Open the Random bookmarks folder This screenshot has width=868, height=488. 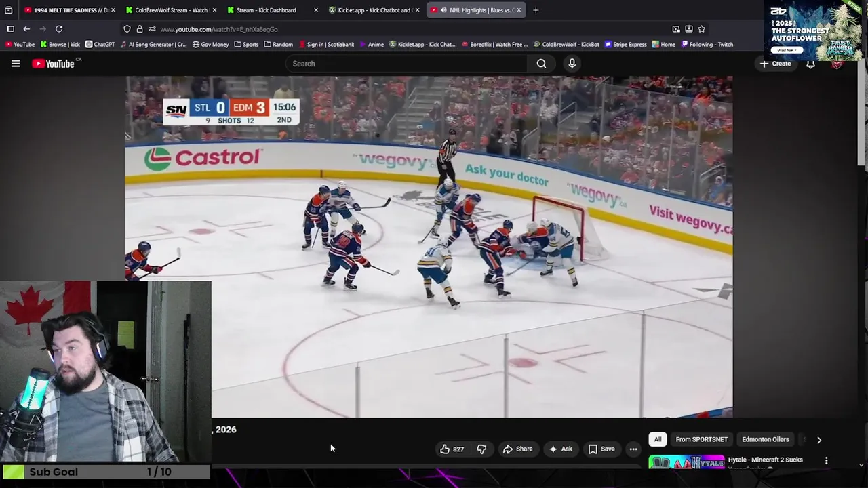click(278, 45)
